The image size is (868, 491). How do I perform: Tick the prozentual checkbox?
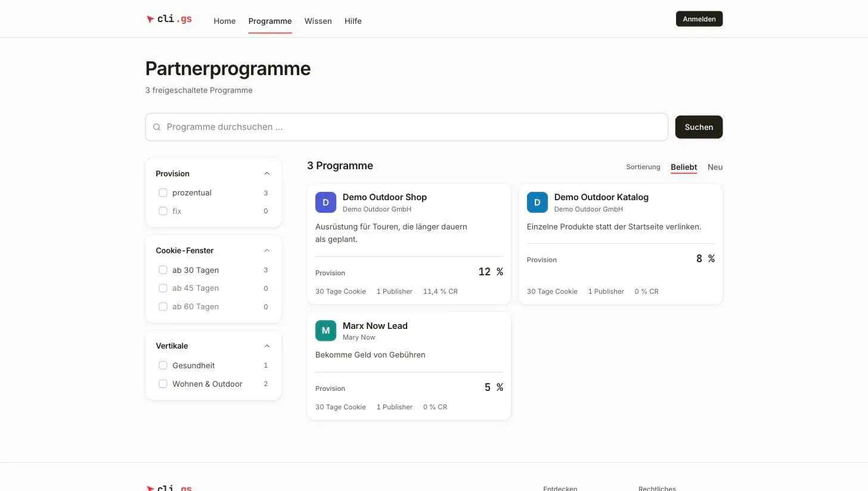[x=163, y=192]
